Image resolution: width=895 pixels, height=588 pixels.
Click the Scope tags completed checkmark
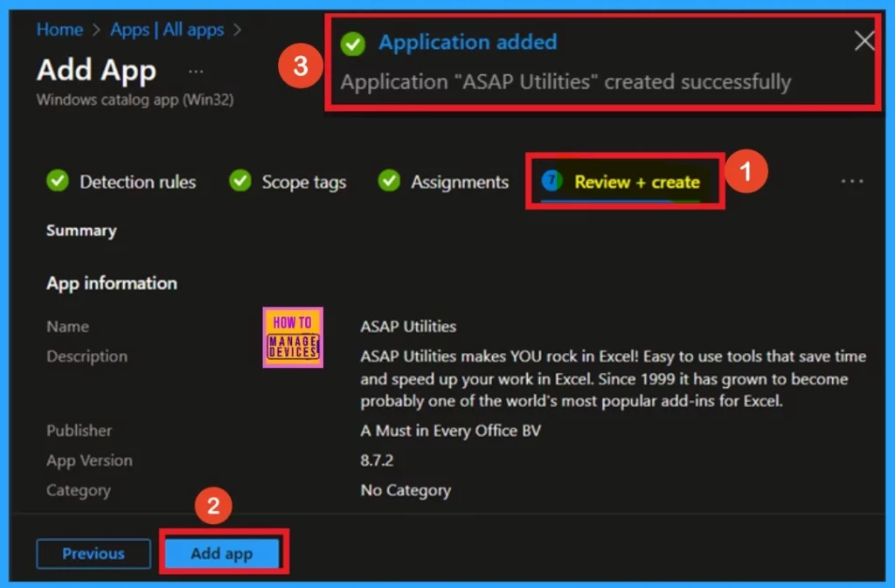point(240,181)
